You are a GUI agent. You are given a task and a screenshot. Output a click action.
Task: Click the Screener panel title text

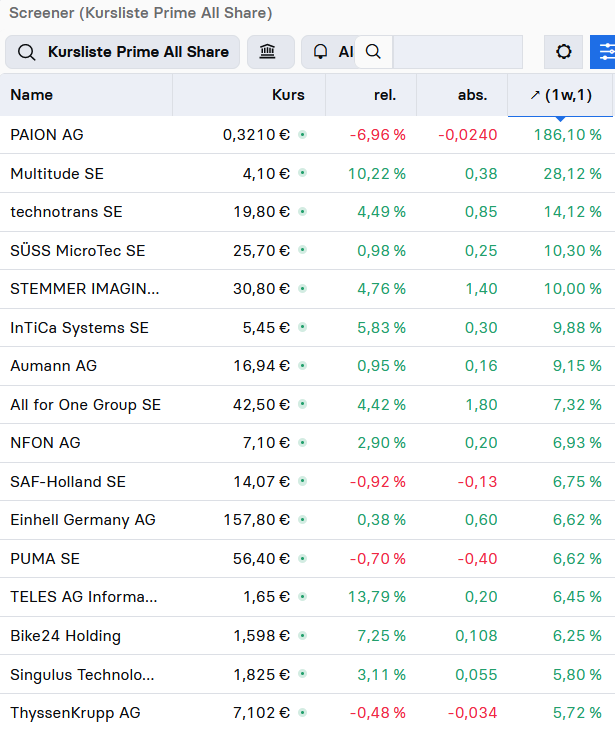(140, 13)
